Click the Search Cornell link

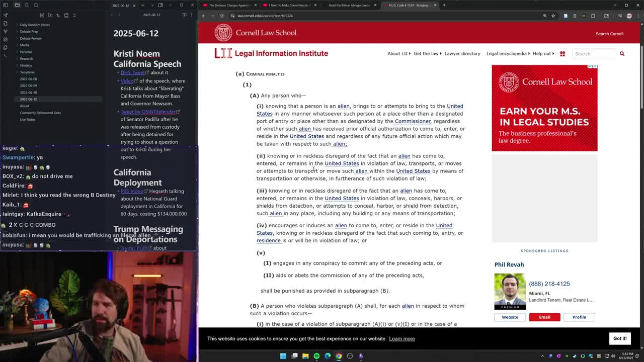coord(609,34)
